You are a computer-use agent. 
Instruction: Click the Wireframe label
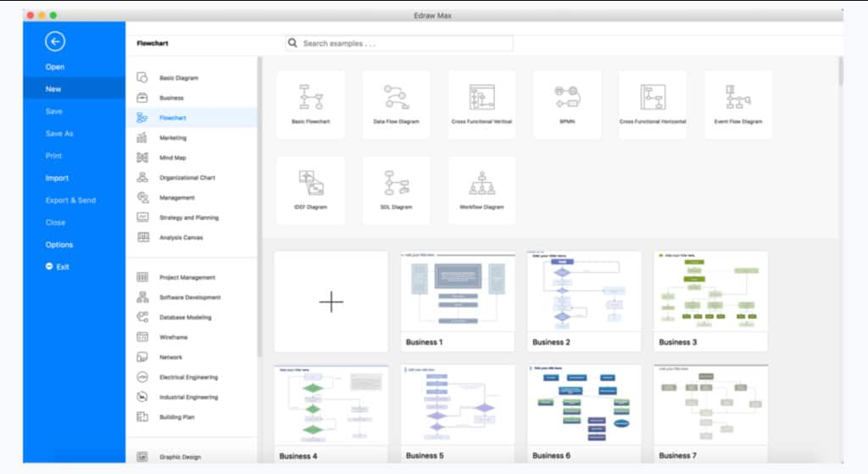click(x=173, y=337)
